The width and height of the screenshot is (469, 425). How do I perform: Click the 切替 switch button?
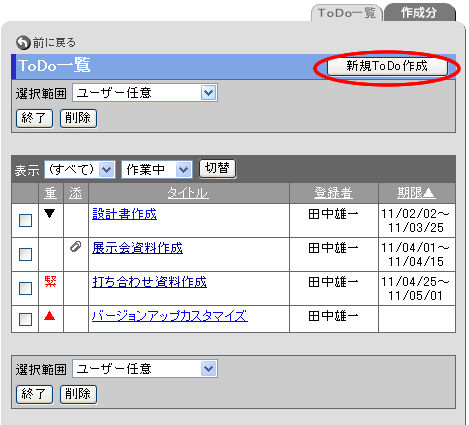[x=217, y=169]
